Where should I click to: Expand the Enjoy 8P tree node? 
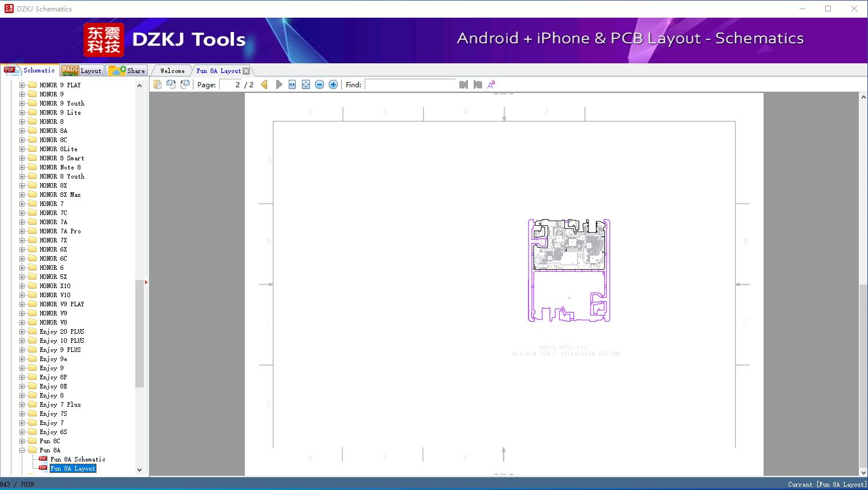tap(22, 377)
